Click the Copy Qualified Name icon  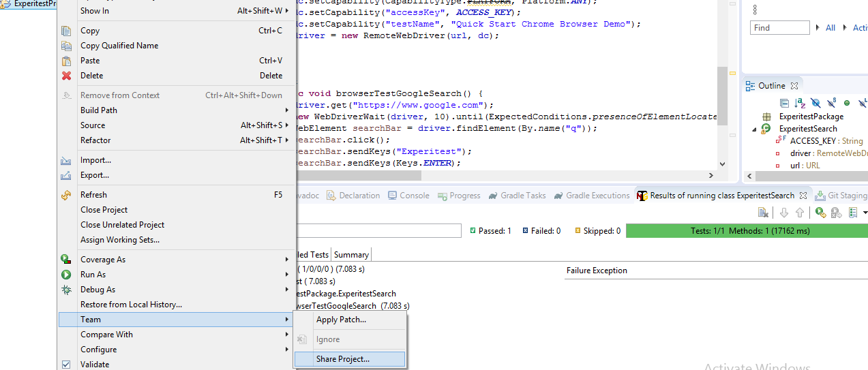[x=66, y=46]
